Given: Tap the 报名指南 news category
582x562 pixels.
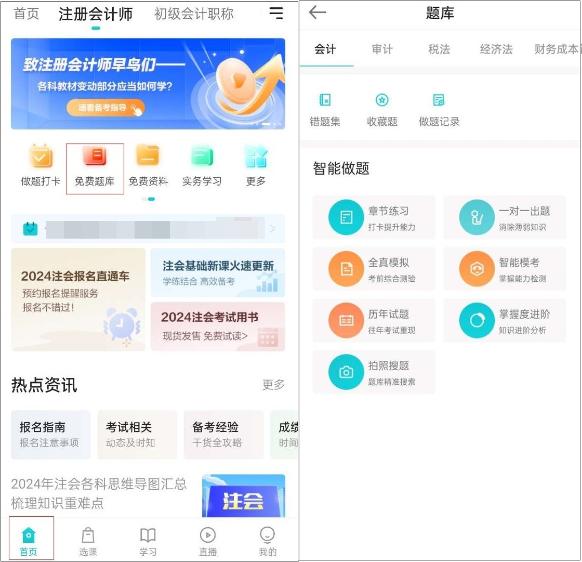Looking at the screenshot, I should coord(51,434).
